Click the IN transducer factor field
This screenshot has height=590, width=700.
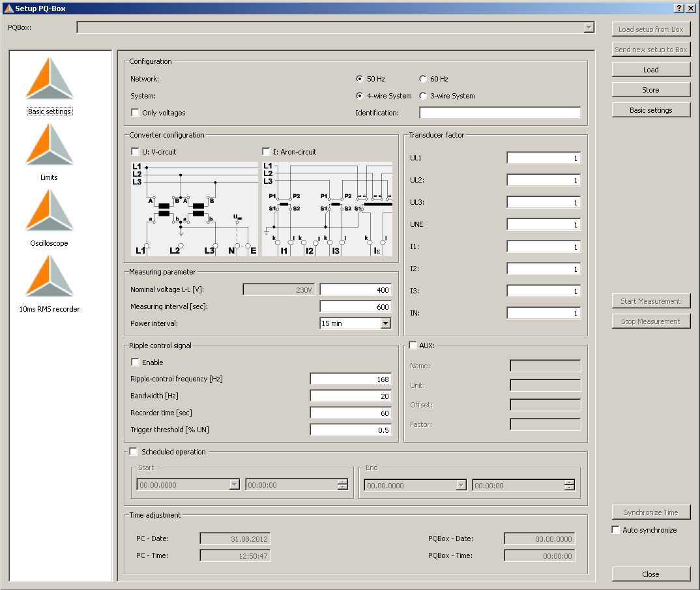pyautogui.click(x=544, y=313)
